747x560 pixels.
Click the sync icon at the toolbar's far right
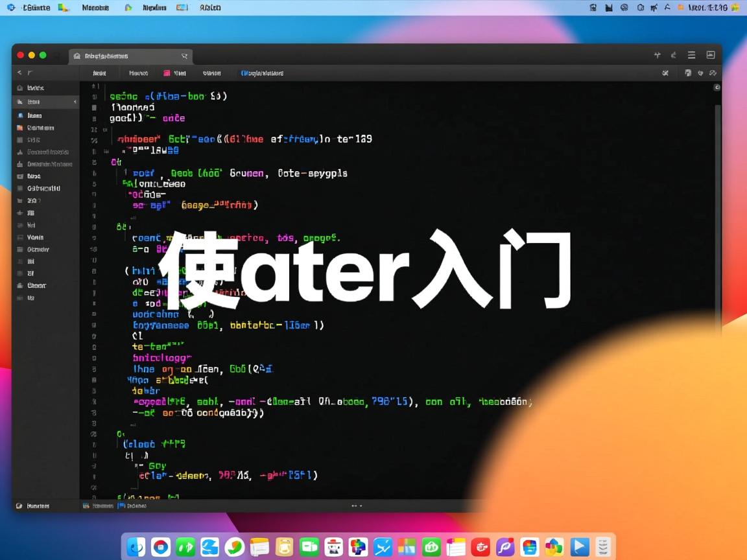(713, 73)
